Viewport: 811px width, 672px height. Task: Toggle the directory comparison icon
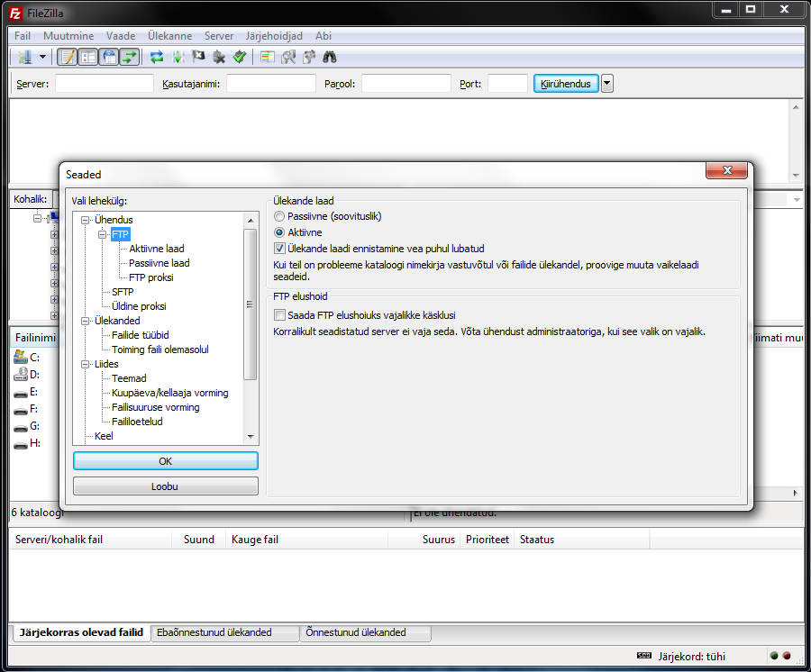click(288, 57)
